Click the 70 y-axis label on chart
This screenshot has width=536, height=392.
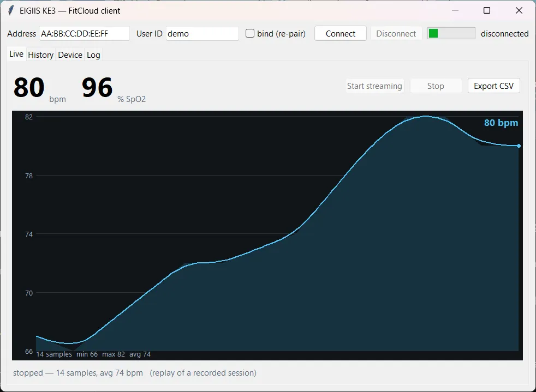pyautogui.click(x=29, y=293)
